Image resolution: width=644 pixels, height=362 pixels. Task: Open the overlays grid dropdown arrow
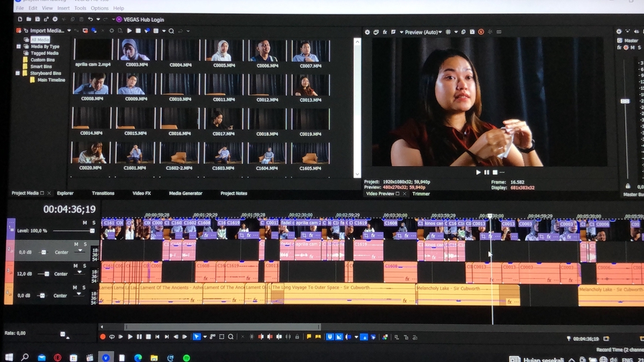pos(456,32)
